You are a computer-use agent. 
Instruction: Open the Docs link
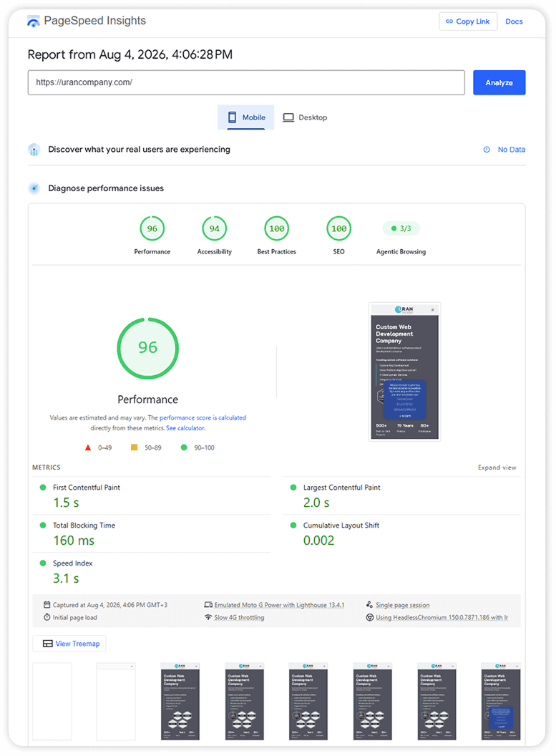514,21
